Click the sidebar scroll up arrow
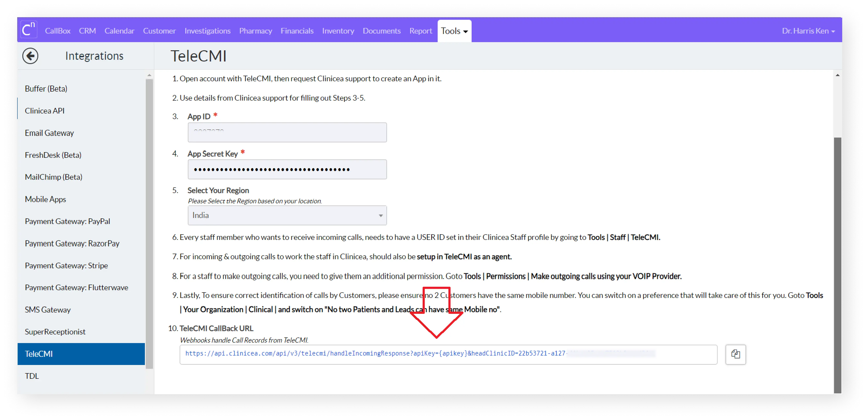 pyautogui.click(x=149, y=75)
